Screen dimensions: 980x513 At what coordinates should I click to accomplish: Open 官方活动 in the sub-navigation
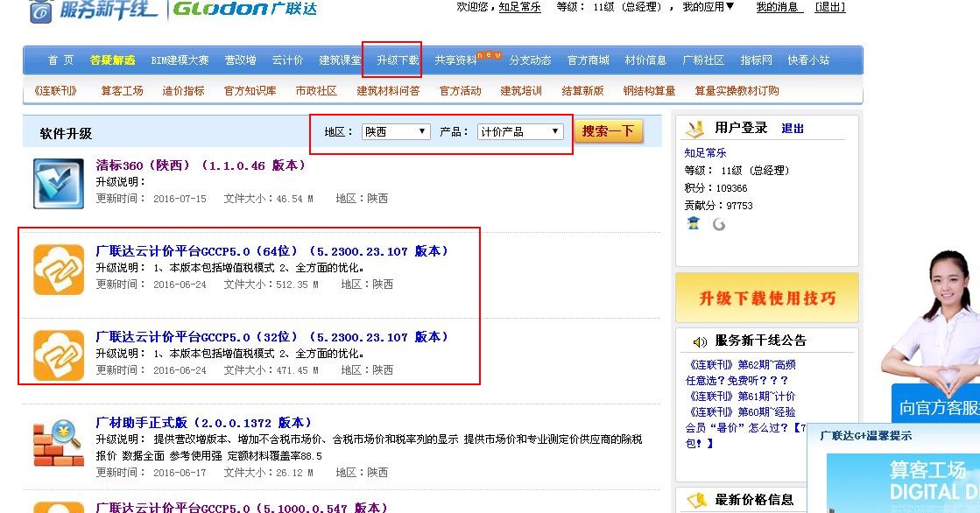[460, 90]
